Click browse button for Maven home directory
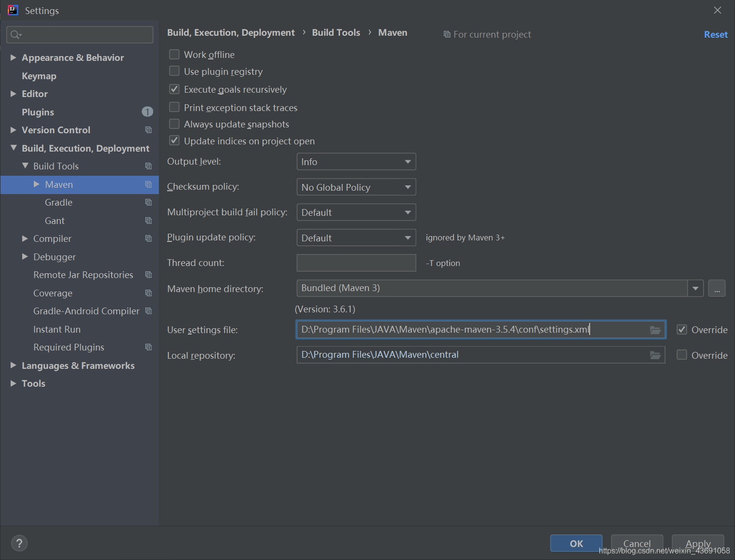 [x=717, y=289]
